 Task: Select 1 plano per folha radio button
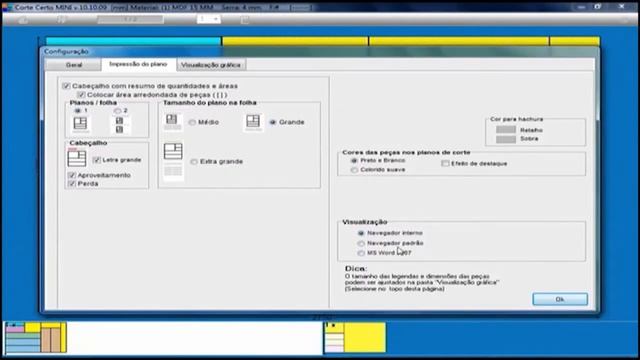pos(78,111)
